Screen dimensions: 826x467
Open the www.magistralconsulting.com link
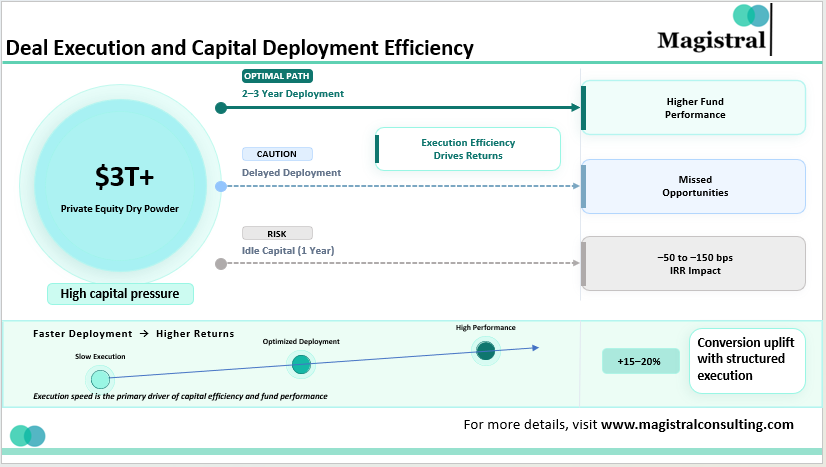pos(697,424)
